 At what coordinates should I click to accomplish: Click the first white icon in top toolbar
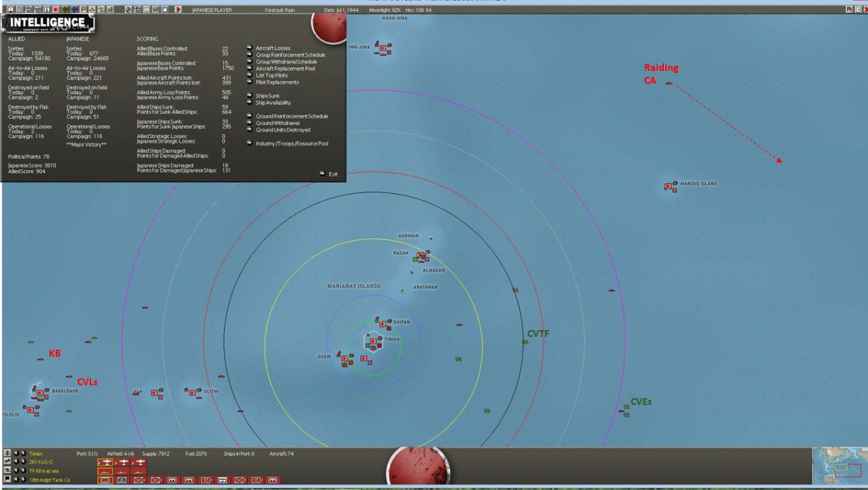coord(11,9)
